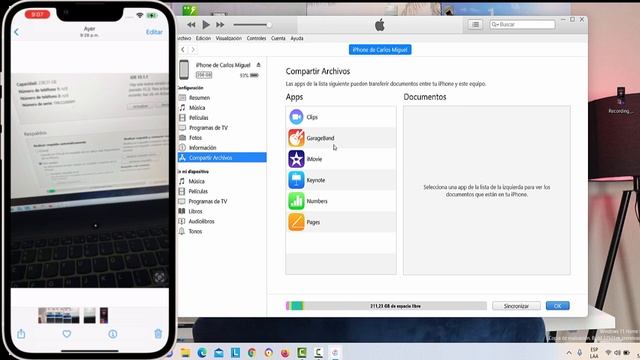Image resolution: width=640 pixels, height=360 pixels.
Task: Open iTunes icon in the taskbar
Action: (335, 353)
